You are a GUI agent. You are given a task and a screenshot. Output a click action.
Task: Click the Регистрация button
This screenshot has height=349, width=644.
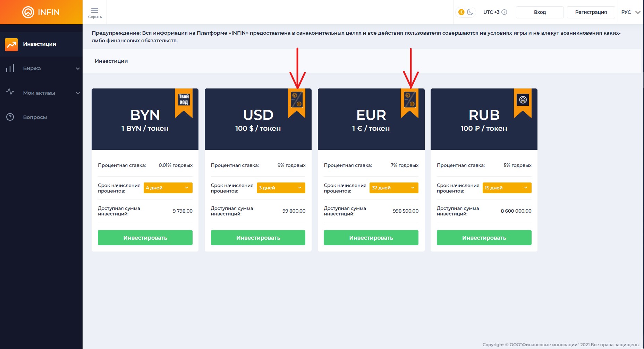[591, 12]
